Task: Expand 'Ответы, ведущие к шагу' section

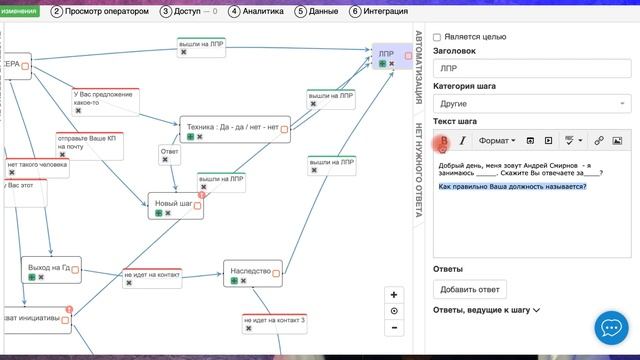Action: [x=486, y=310]
